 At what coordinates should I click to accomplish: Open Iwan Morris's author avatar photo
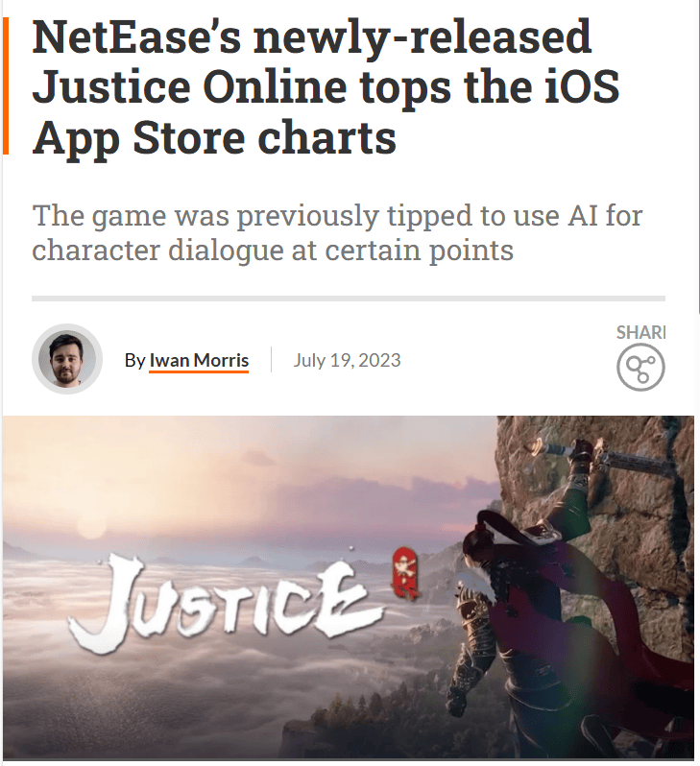67,359
